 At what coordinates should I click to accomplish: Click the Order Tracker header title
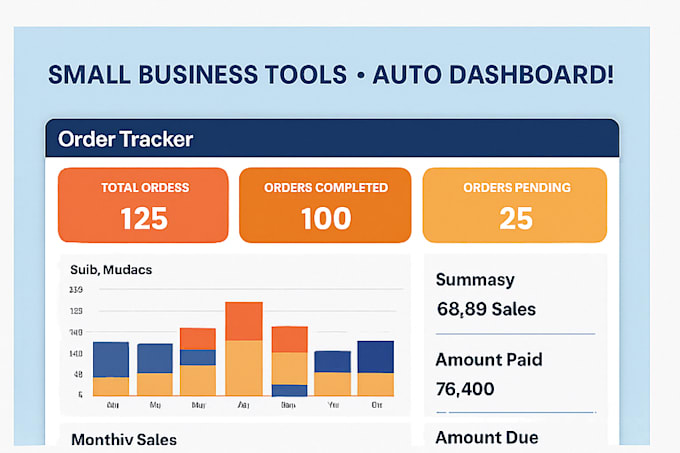[x=125, y=139]
